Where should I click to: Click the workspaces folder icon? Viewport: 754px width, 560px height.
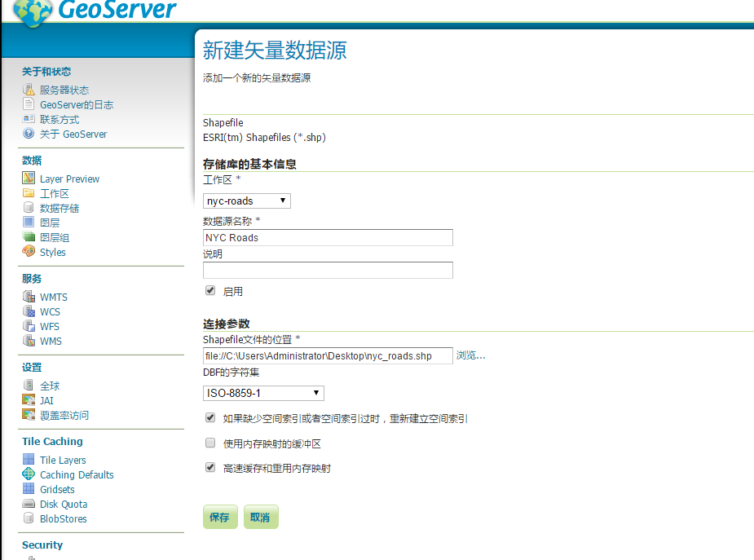click(29, 192)
